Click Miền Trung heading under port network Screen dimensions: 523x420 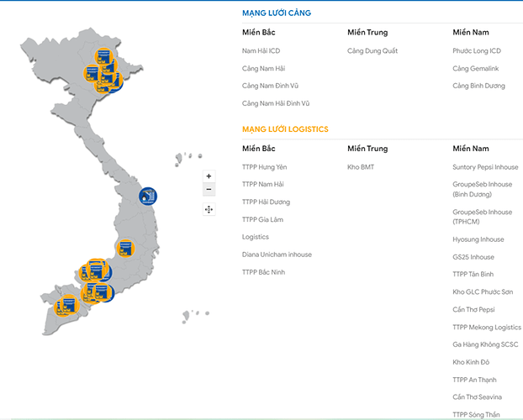click(367, 32)
